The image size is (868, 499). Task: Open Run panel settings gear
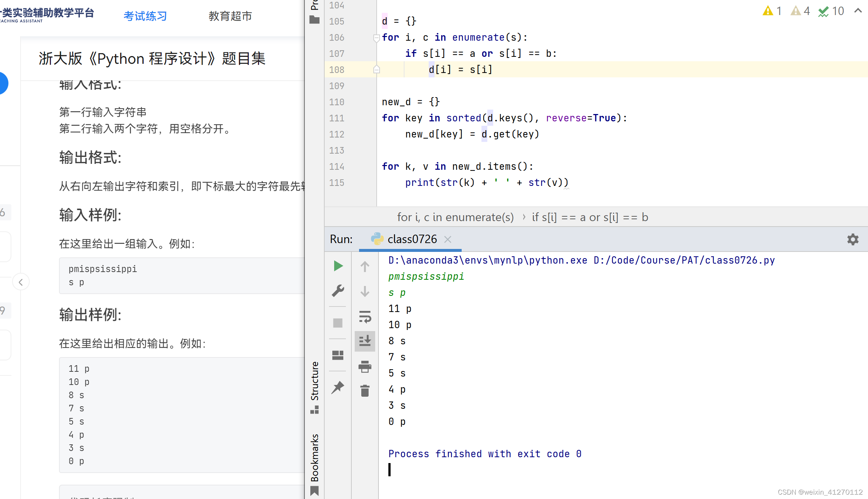pos(853,239)
